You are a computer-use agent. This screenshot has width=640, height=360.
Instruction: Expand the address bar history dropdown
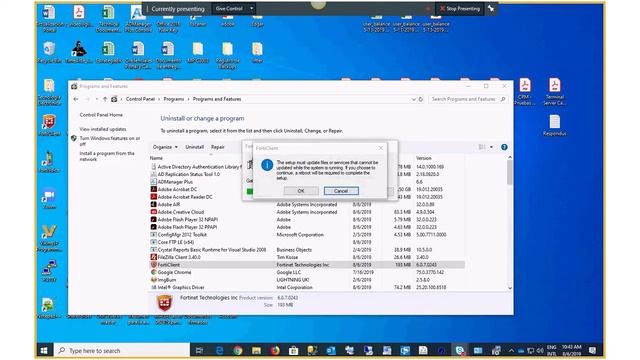tap(413, 99)
